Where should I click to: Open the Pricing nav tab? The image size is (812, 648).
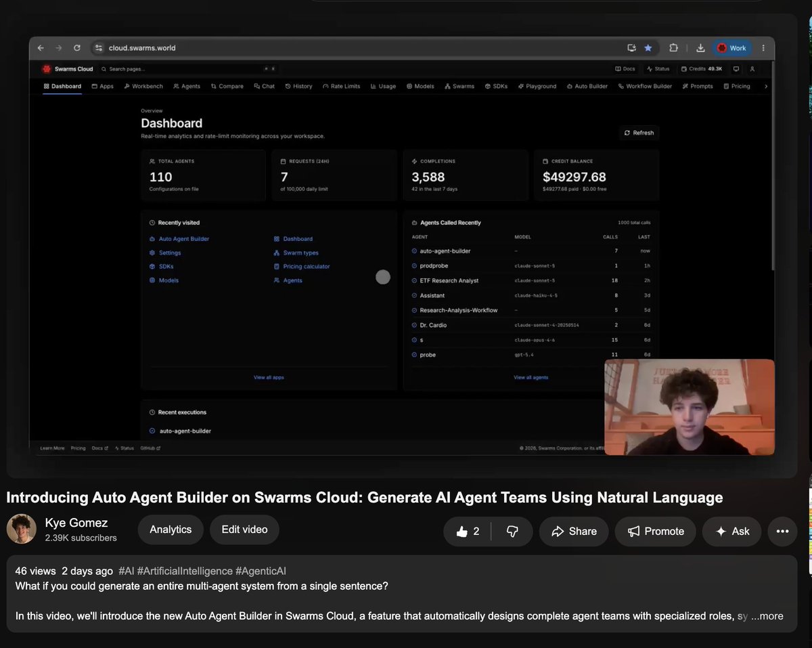pos(736,86)
